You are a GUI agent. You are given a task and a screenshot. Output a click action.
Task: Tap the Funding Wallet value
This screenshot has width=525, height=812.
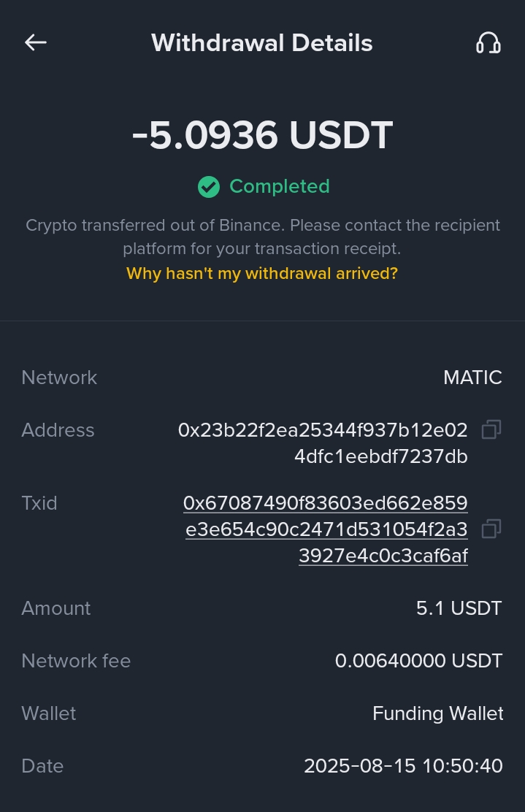pos(437,713)
